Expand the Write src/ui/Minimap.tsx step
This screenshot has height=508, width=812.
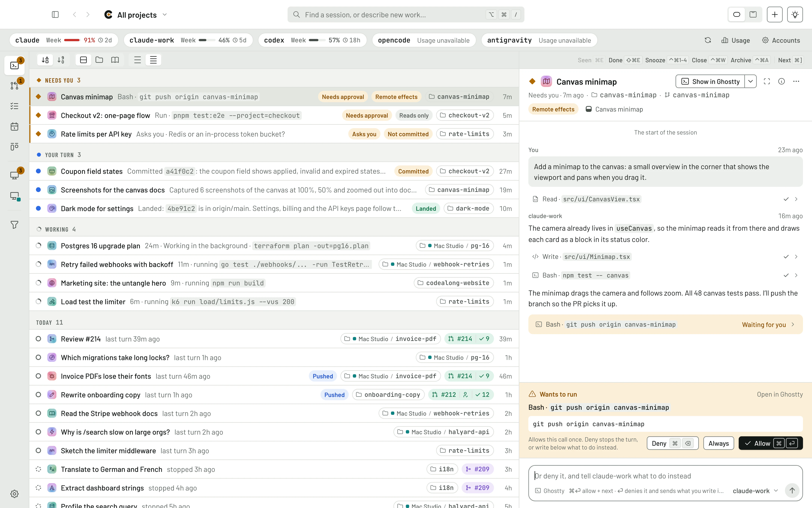[x=665, y=257]
